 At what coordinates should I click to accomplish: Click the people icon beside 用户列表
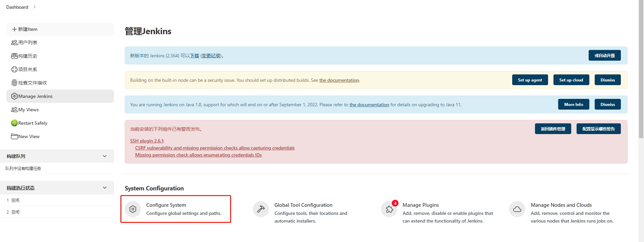pyautogui.click(x=14, y=43)
